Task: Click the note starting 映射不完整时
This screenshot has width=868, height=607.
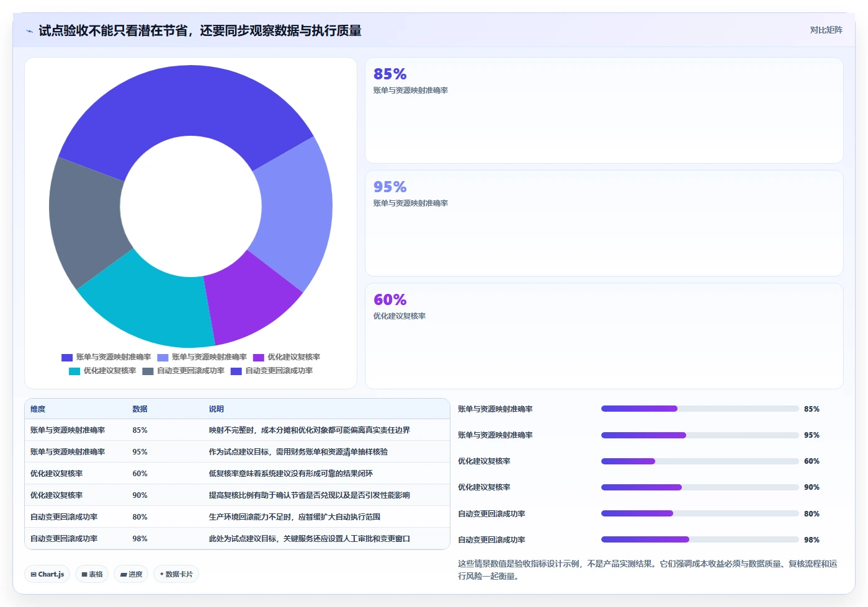Action: click(309, 430)
